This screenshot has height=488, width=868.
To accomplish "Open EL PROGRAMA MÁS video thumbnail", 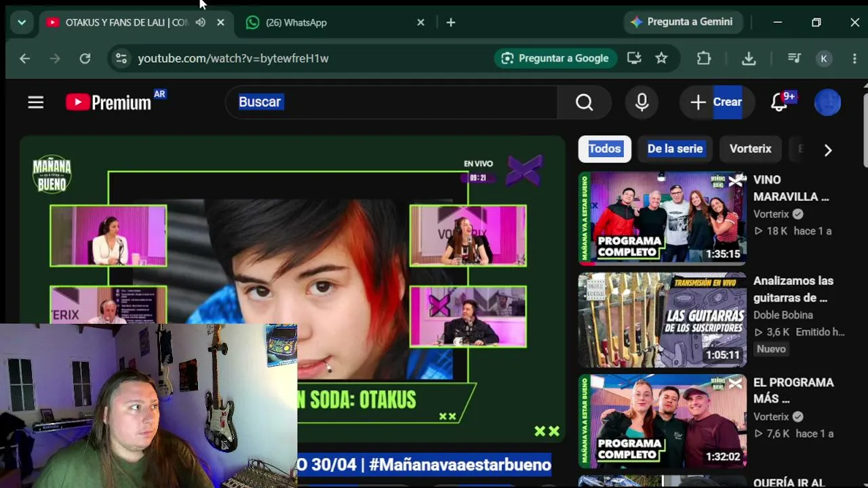I will (x=663, y=421).
